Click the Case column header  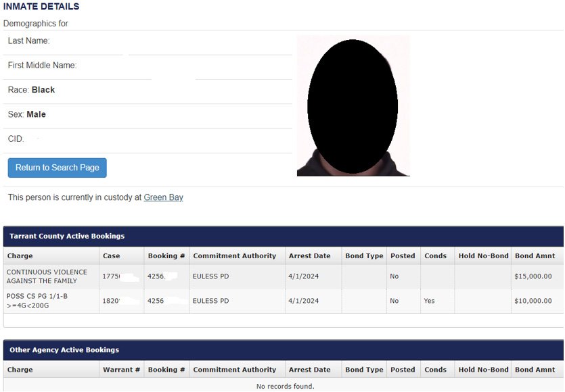(113, 255)
